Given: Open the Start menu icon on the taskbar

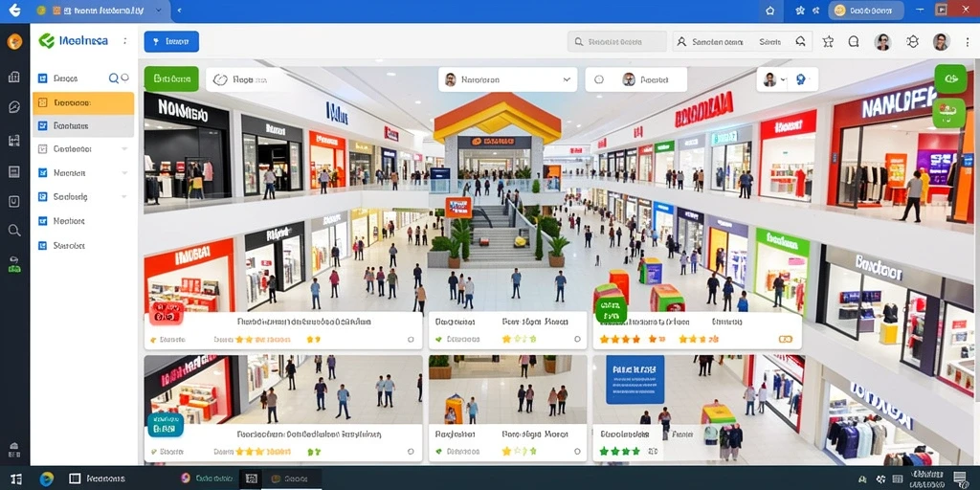Looking at the screenshot, I should [x=16, y=479].
